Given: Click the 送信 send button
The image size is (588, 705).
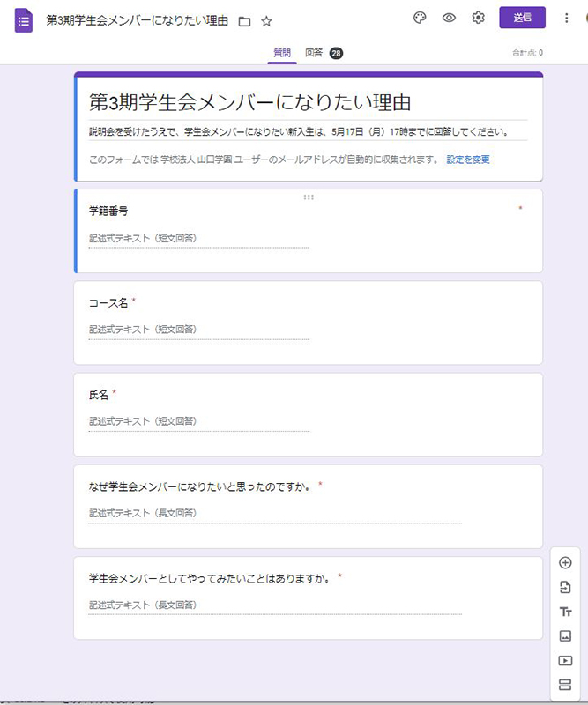Looking at the screenshot, I should (522, 18).
